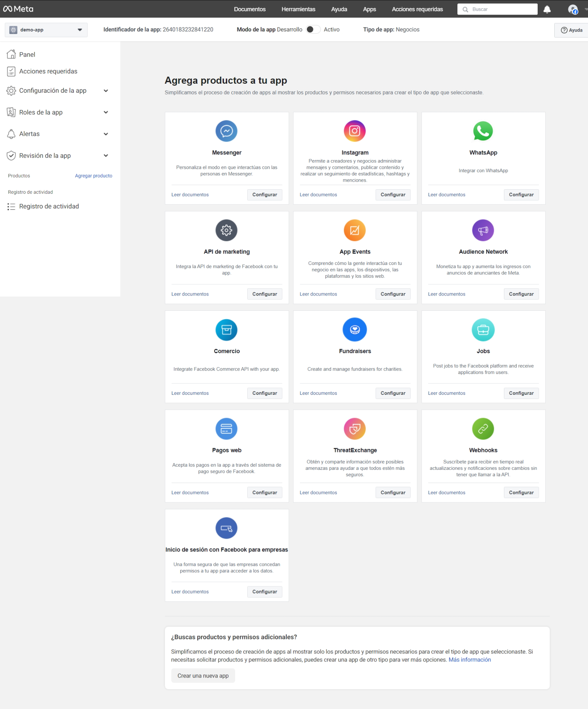Open Registro de actividad in sidebar

tap(49, 206)
